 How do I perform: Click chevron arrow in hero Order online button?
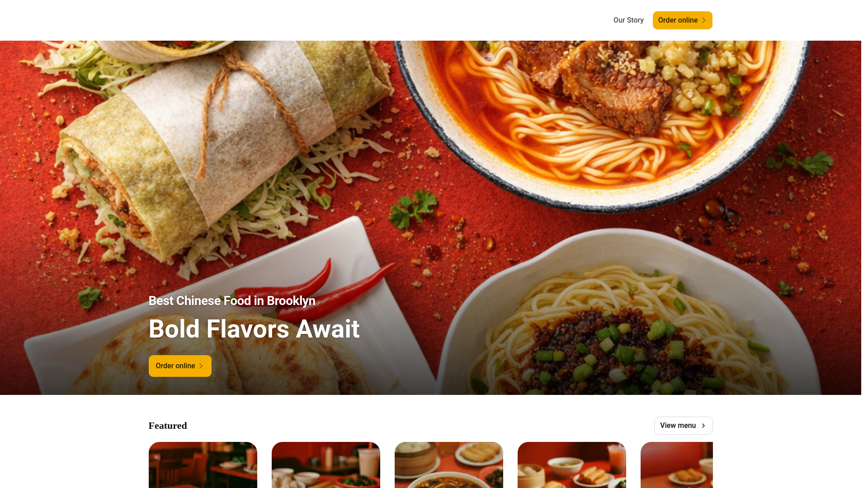point(201,366)
